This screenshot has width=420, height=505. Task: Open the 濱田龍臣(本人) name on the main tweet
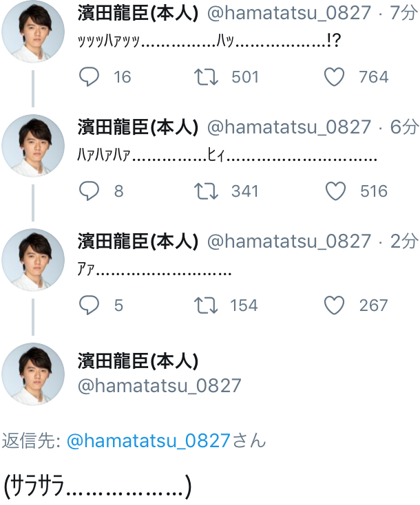pyautogui.click(x=138, y=360)
